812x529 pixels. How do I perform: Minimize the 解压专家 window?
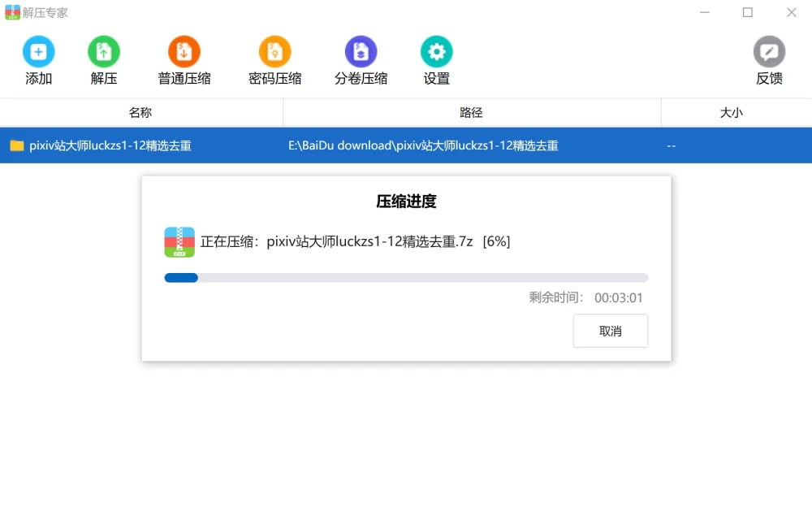[704, 12]
